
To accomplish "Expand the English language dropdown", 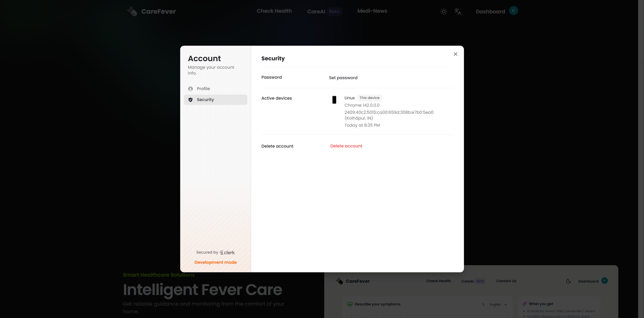I will 498,304.
